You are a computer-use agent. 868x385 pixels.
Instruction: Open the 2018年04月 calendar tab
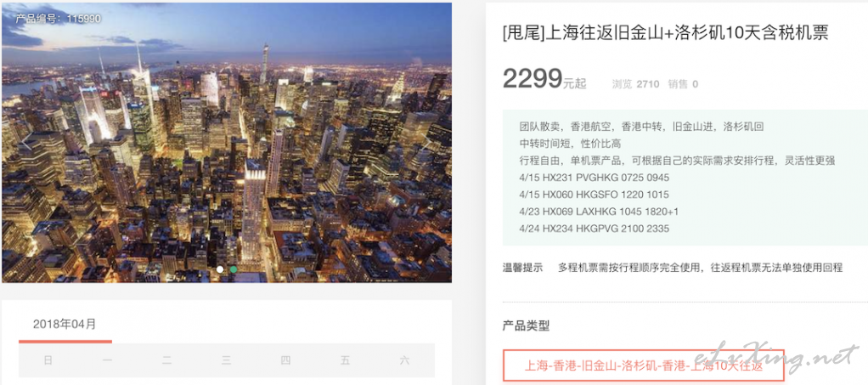[x=65, y=324]
